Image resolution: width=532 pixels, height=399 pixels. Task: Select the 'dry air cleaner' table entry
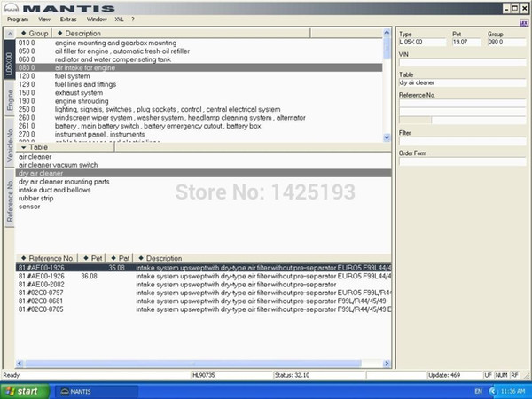204,174
